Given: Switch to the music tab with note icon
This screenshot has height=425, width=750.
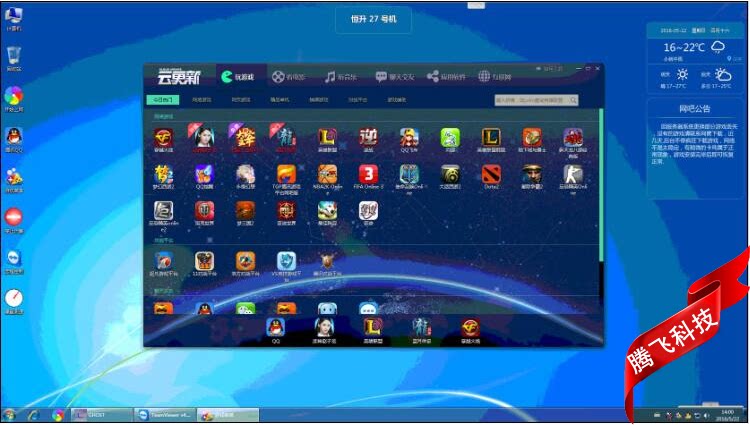Looking at the screenshot, I should pos(341,76).
